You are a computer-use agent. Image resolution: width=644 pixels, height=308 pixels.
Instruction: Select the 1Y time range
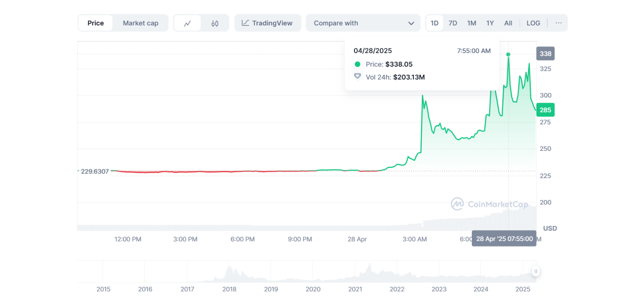(490, 23)
